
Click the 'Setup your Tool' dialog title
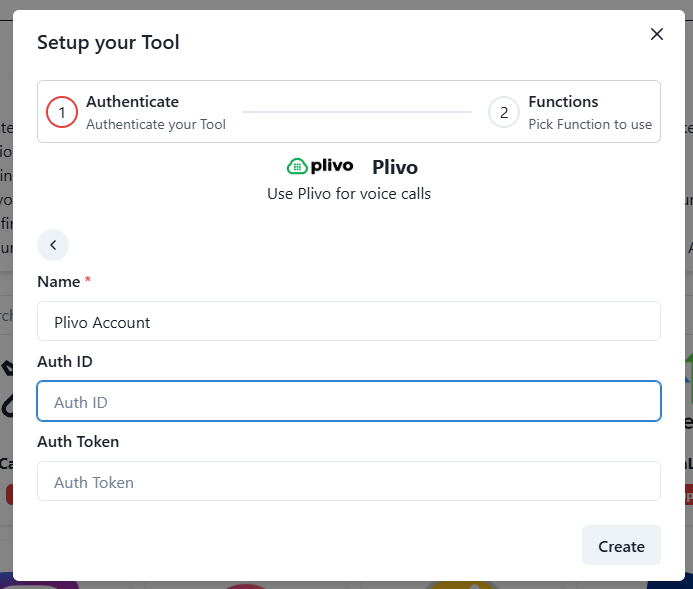(108, 42)
